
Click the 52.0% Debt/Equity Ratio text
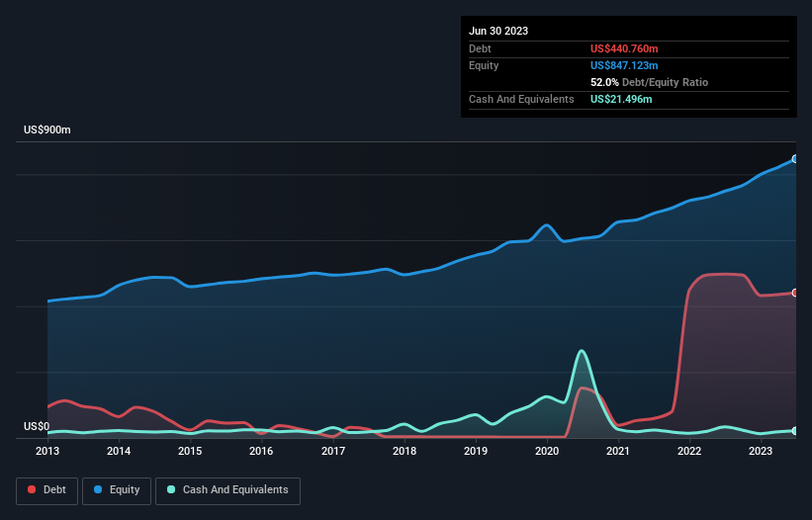[x=649, y=82]
